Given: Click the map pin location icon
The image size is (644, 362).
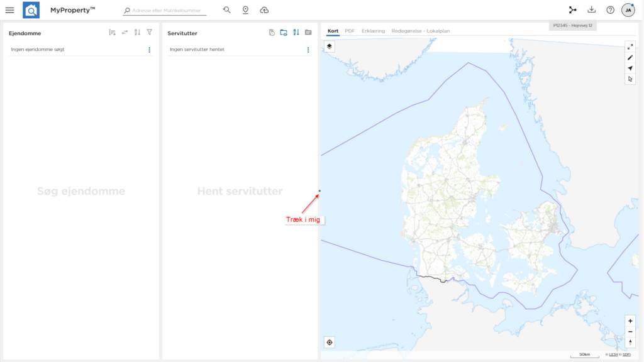Looking at the screenshot, I should [245, 10].
